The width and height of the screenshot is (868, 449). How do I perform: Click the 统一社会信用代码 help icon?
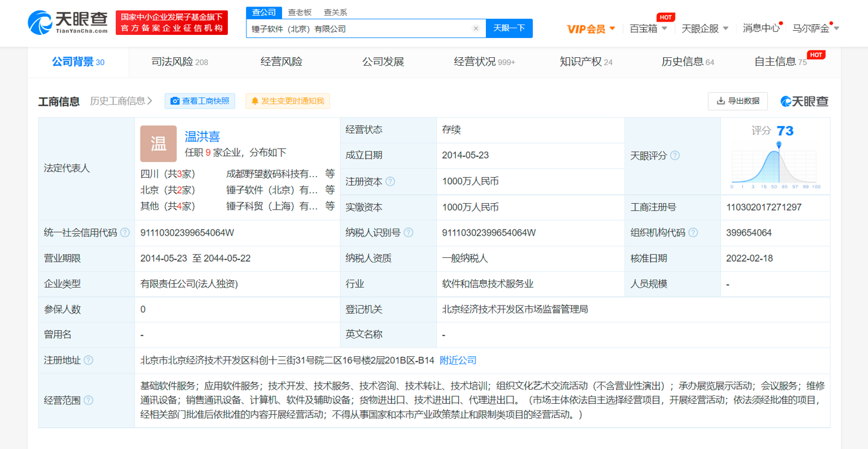pyautogui.click(x=125, y=233)
